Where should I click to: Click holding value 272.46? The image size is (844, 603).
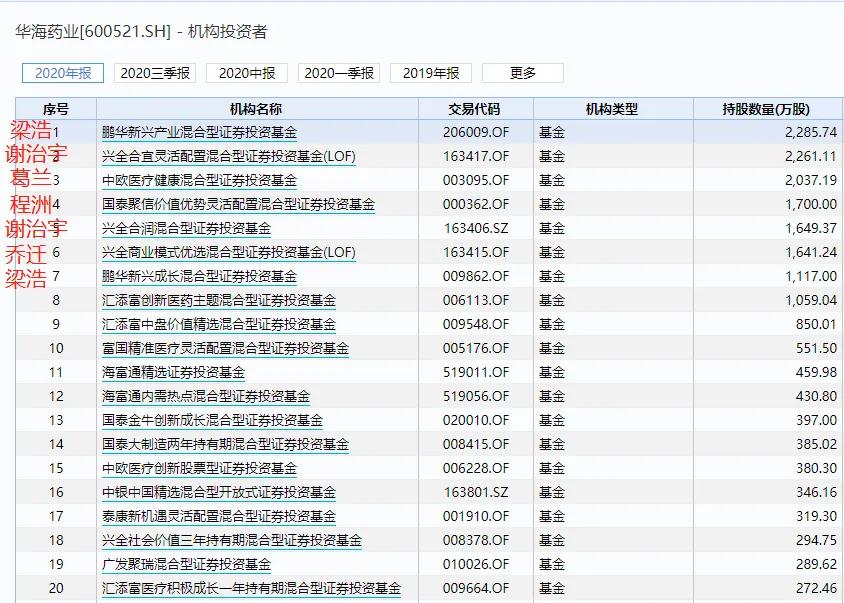point(817,588)
